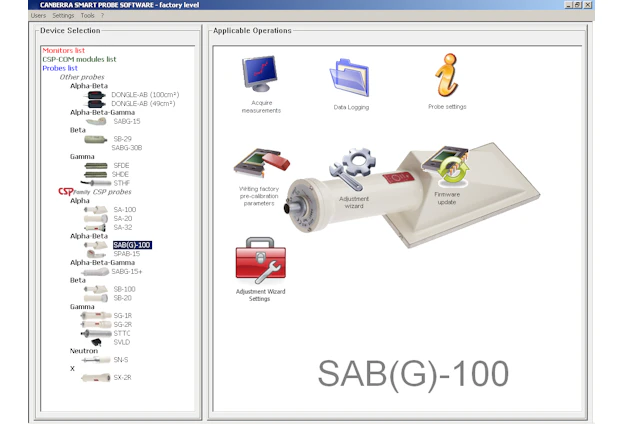
Task: Open the Acquire measurements monitor icon
Action: pyautogui.click(x=260, y=74)
